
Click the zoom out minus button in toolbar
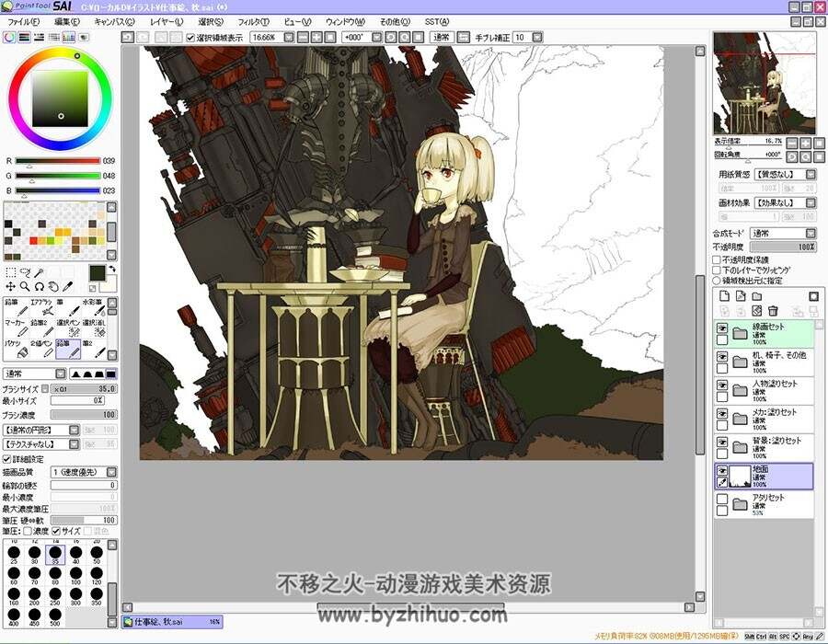(x=303, y=38)
